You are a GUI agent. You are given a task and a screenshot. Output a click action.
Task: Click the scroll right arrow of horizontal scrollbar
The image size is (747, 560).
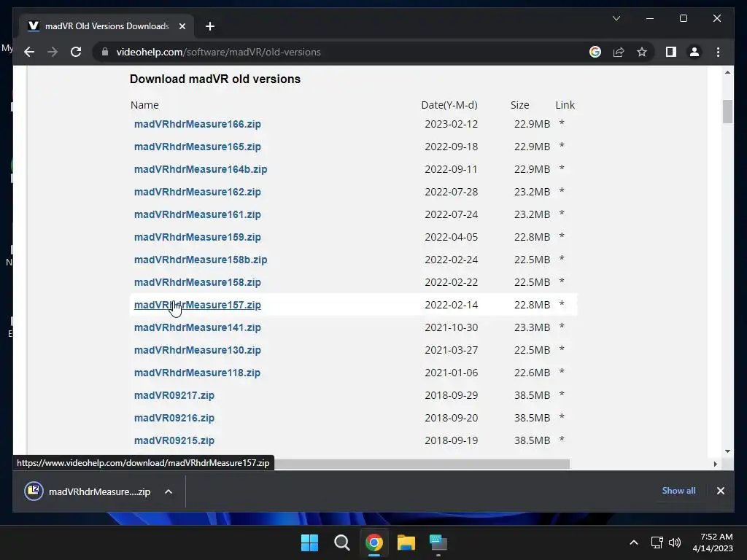point(715,464)
